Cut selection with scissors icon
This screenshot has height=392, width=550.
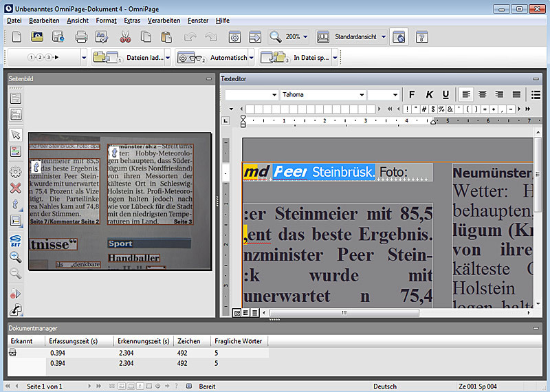pyautogui.click(x=125, y=36)
